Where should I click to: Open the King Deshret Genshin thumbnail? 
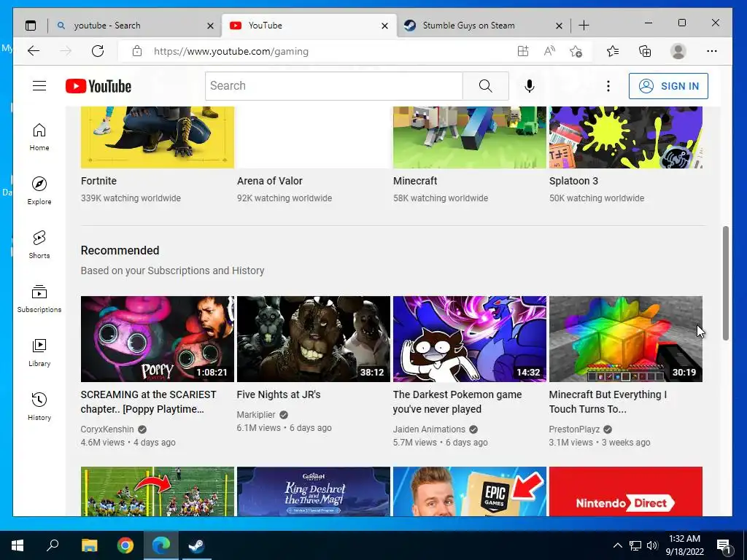click(314, 491)
